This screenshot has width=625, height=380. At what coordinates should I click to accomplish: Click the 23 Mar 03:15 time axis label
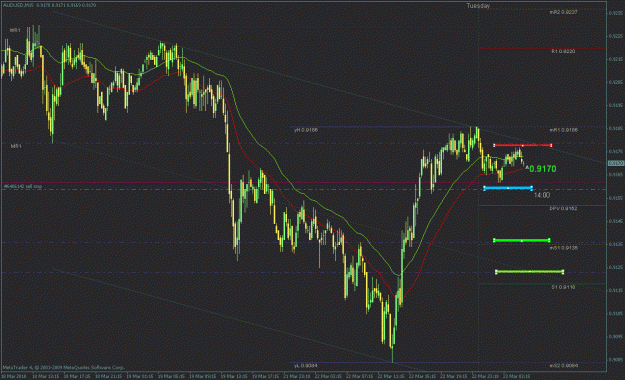click(x=516, y=376)
